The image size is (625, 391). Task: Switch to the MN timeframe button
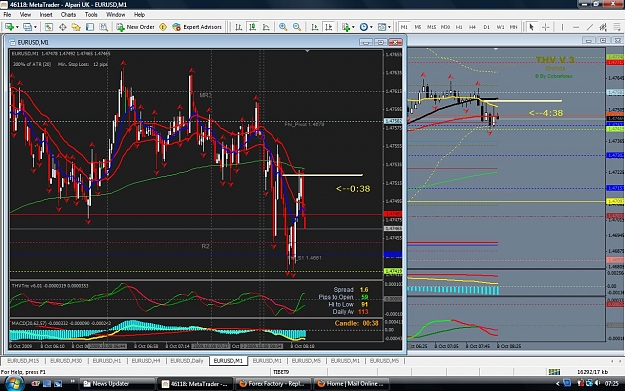pyautogui.click(x=513, y=27)
